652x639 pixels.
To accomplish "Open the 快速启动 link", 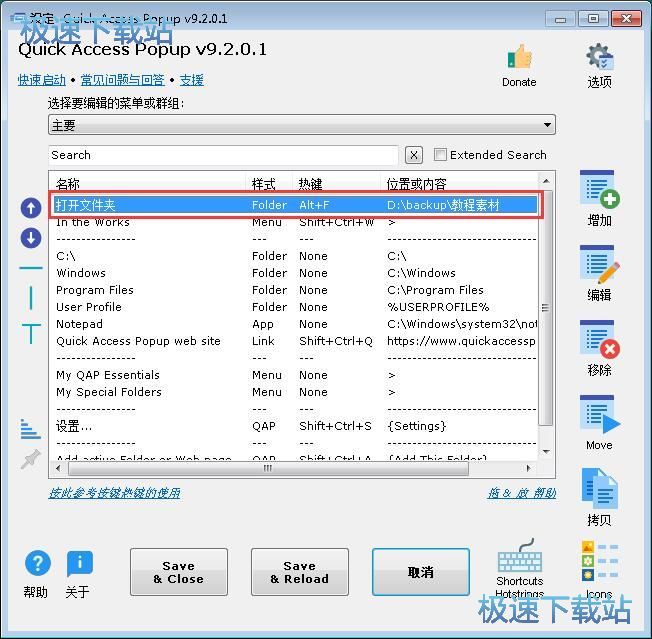I will [42, 80].
